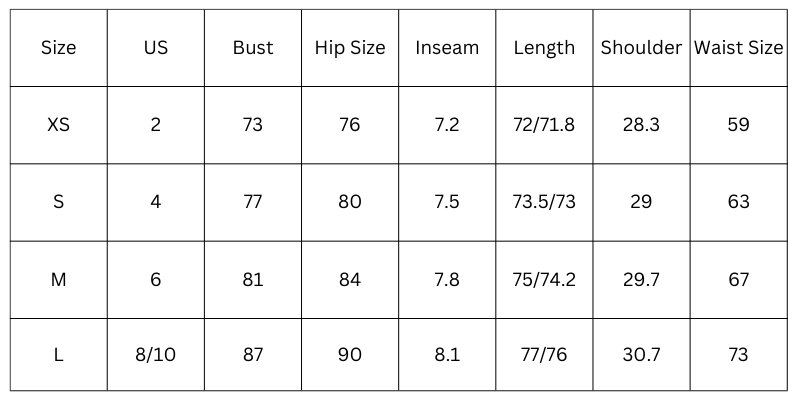Image resolution: width=800 pixels, height=400 pixels.
Task: Select the S size row label
Action: (x=58, y=202)
